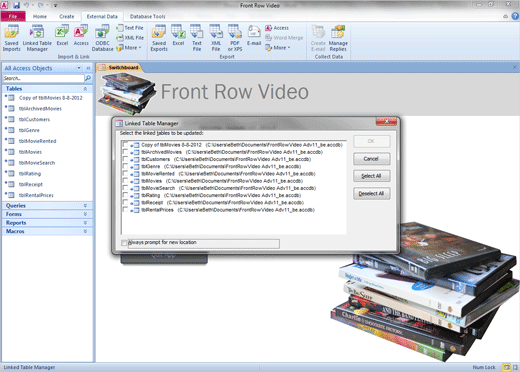Enable Always prompt for new location
The height and width of the screenshot is (372, 520).
124,243
